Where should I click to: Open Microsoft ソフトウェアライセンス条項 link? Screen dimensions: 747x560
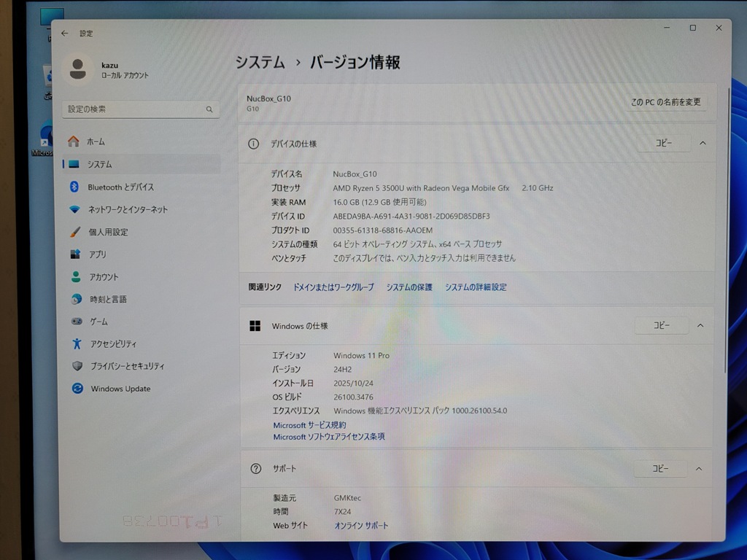(329, 437)
